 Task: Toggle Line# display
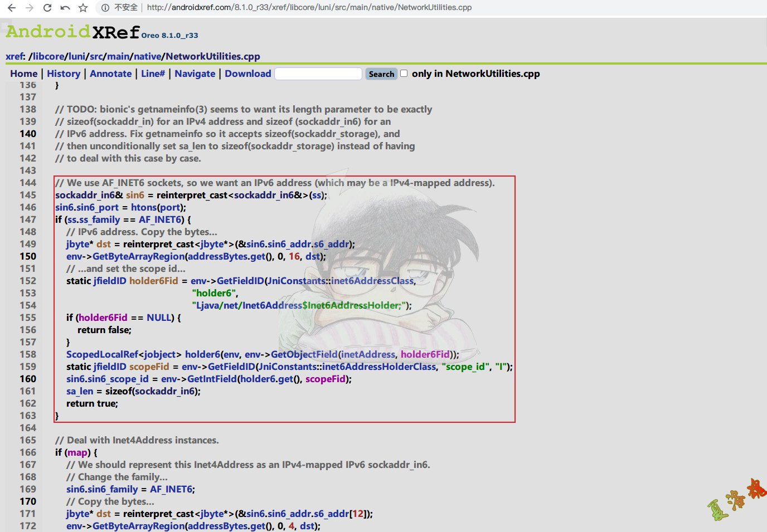click(x=153, y=74)
